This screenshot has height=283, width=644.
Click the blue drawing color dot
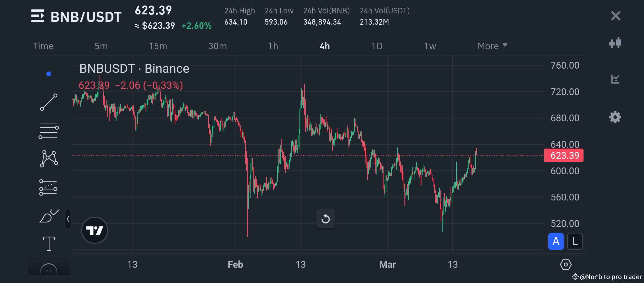point(48,74)
